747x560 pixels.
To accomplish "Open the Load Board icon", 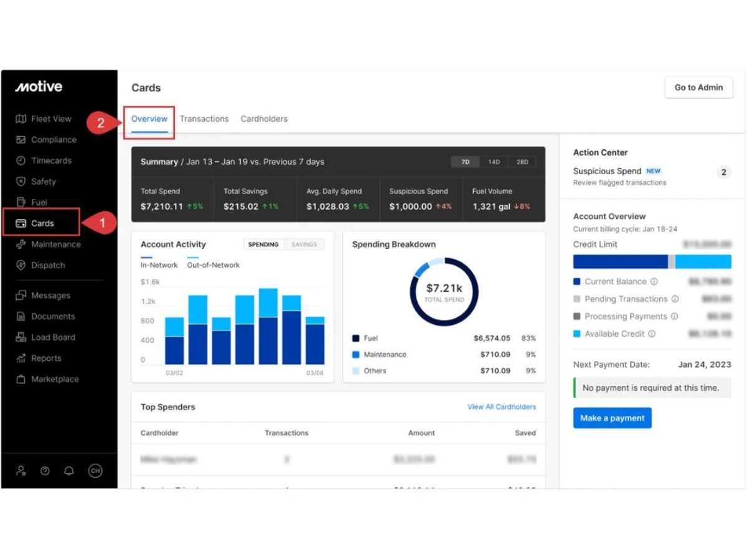I will 21,337.
